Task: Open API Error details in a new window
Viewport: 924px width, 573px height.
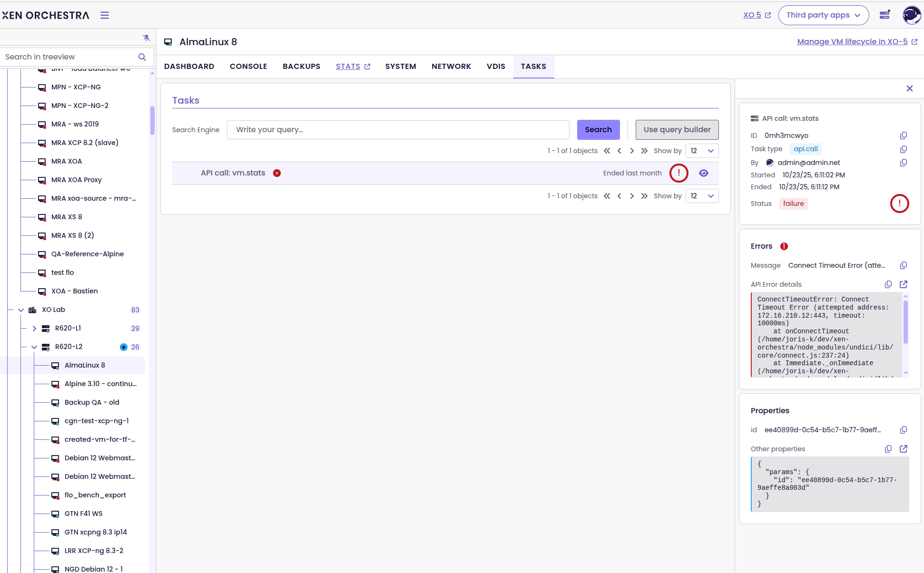Action: tap(903, 284)
